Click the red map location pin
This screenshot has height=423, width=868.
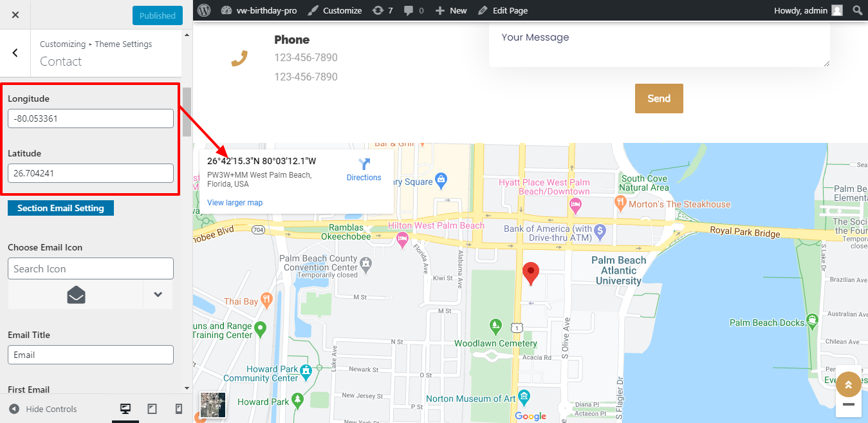click(530, 273)
